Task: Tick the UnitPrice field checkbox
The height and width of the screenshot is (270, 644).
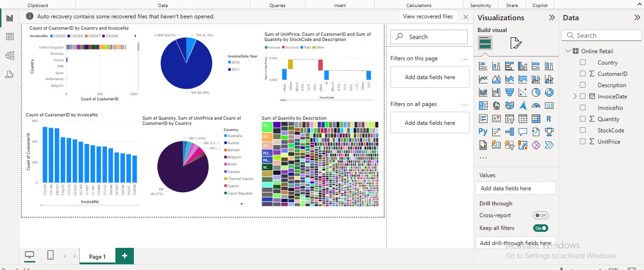Action: pyautogui.click(x=583, y=141)
